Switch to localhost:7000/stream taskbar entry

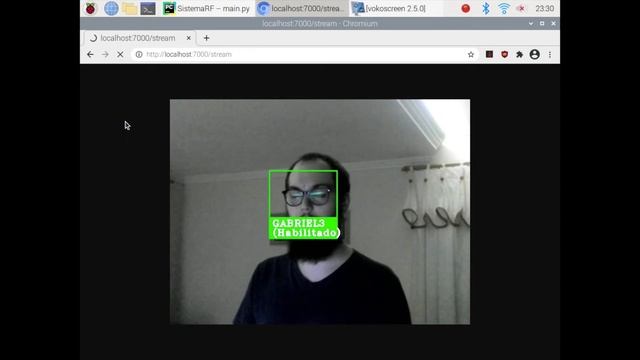[x=301, y=9]
